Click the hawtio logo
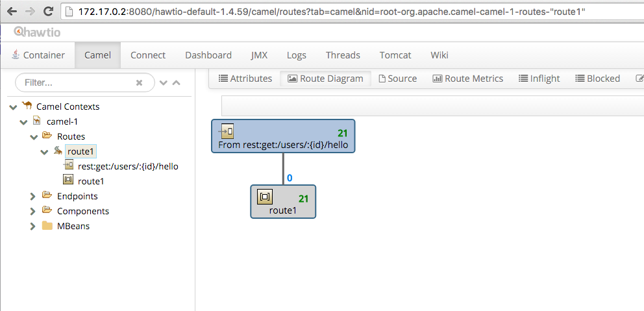This screenshot has width=644, height=311. click(37, 32)
